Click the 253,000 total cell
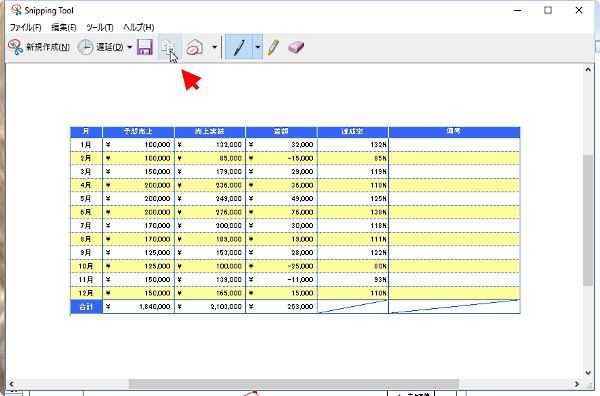The width and height of the screenshot is (600, 396). point(282,306)
